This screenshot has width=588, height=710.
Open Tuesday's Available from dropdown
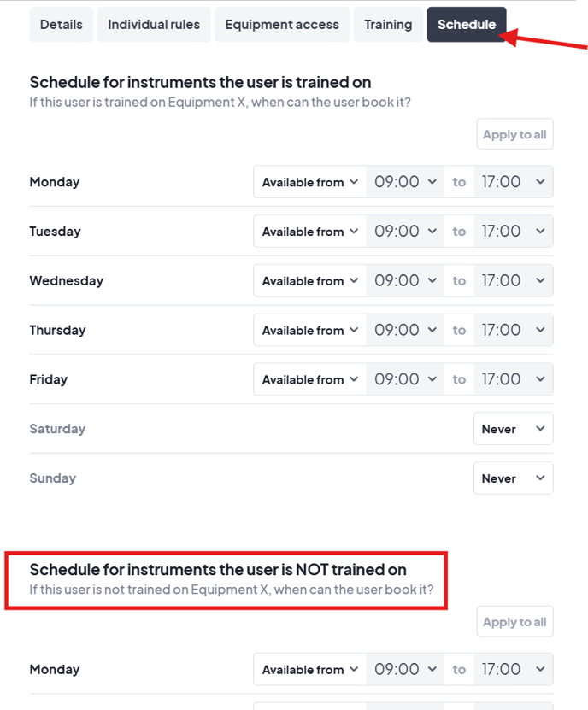309,232
